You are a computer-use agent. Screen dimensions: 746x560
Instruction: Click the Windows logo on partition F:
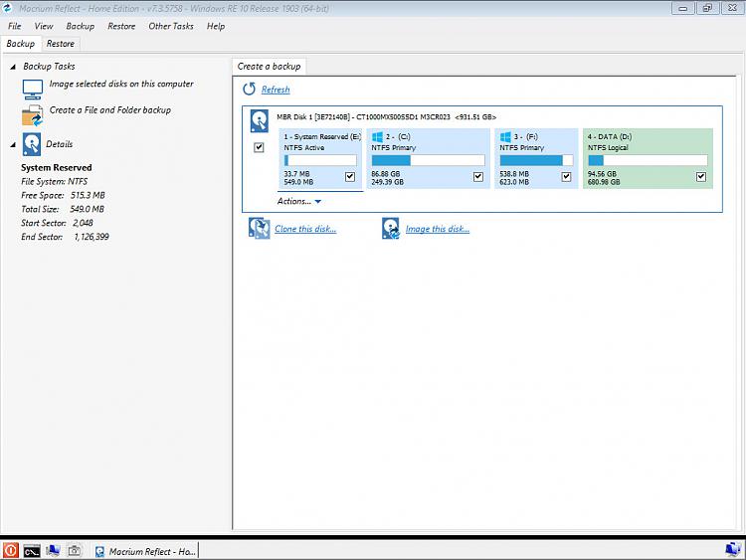[x=505, y=137]
